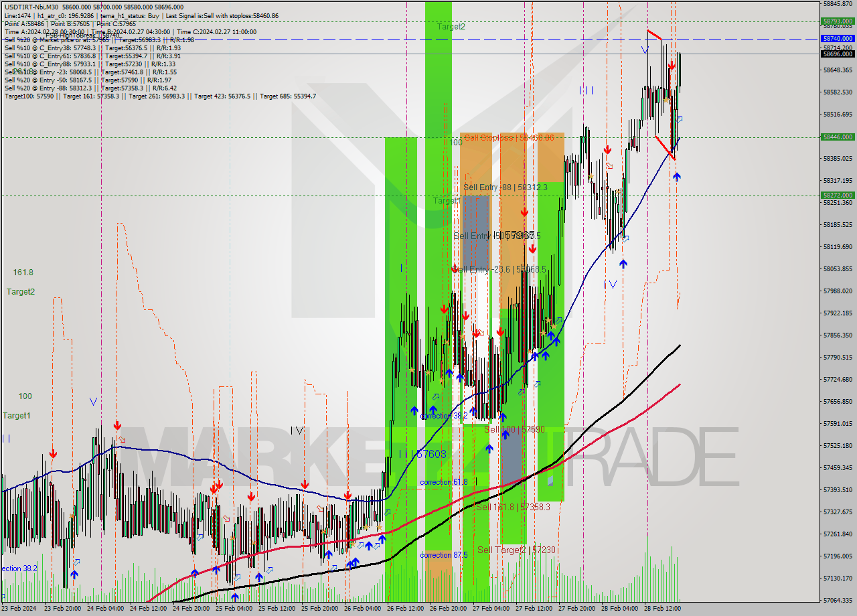
Task: Click the 'correction 61.8' label
Action: tap(444, 482)
